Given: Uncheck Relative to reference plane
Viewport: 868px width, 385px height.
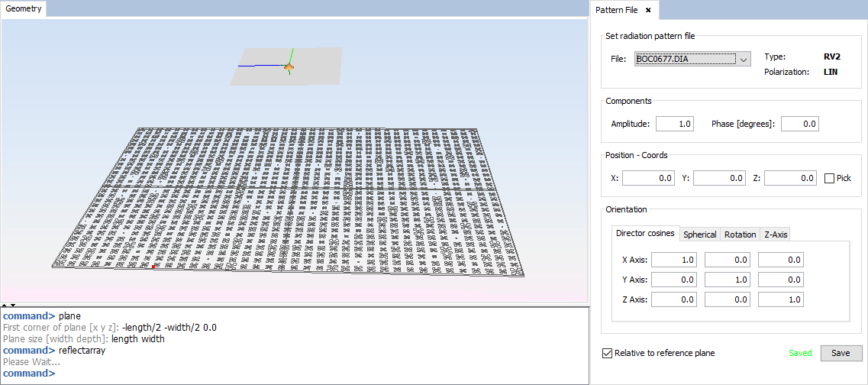Looking at the screenshot, I should 608,353.
